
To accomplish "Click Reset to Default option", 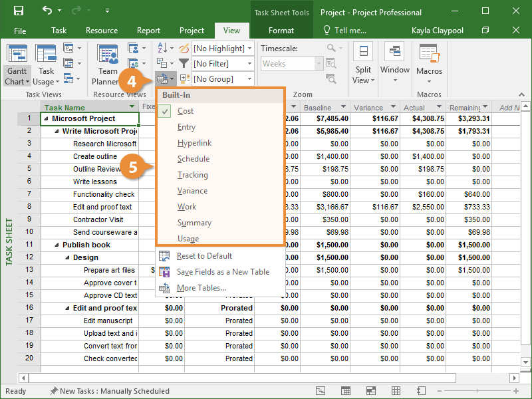I will tap(204, 256).
